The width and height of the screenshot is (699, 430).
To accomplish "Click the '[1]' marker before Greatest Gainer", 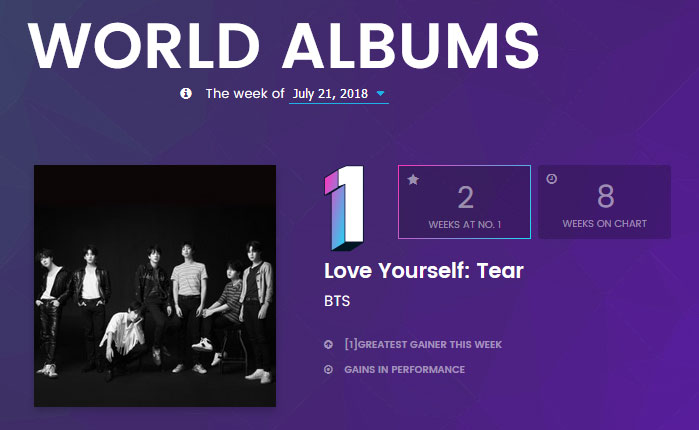I will pos(350,345).
